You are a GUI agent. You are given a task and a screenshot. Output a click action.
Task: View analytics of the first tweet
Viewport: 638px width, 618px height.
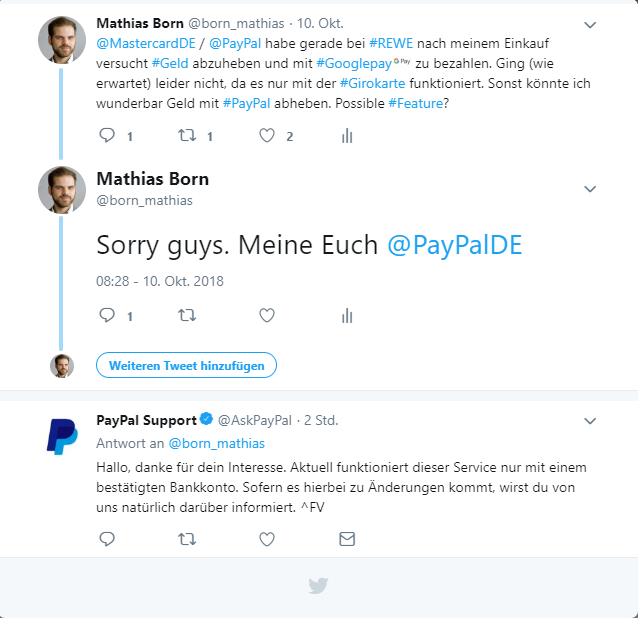[x=347, y=136]
